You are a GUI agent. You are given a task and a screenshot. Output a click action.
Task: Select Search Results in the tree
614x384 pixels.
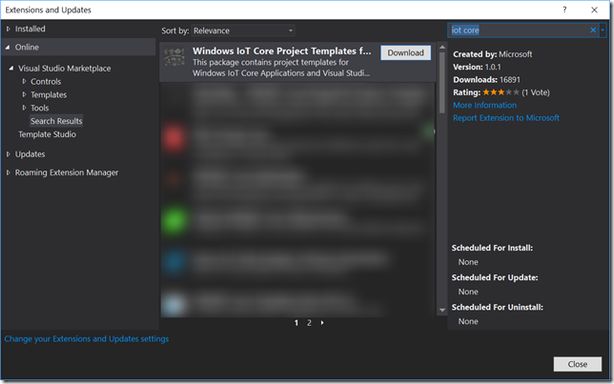point(56,121)
